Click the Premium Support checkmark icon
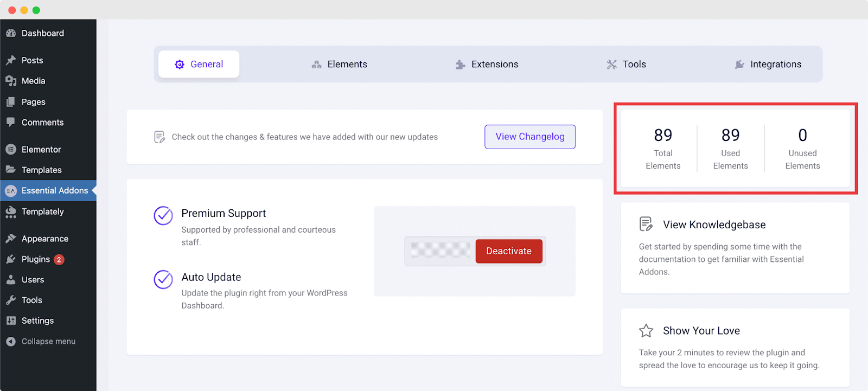 coord(163,215)
